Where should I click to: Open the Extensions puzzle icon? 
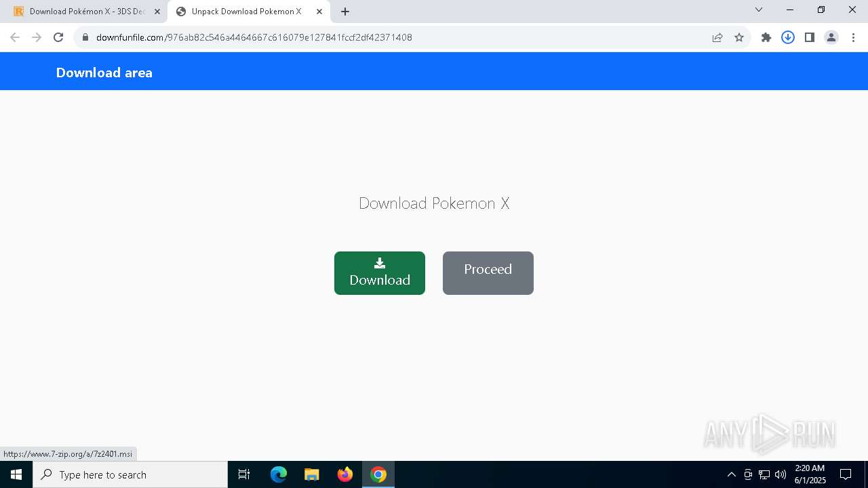point(766,37)
